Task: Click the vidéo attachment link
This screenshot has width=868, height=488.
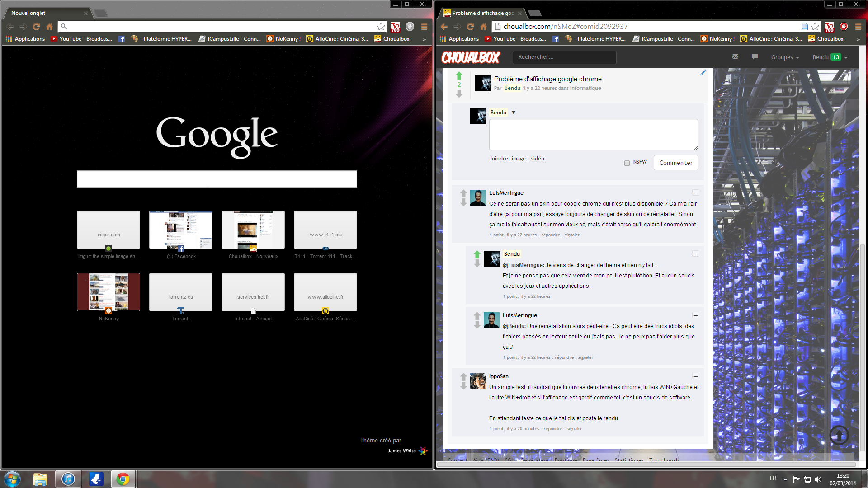Action: 537,159
